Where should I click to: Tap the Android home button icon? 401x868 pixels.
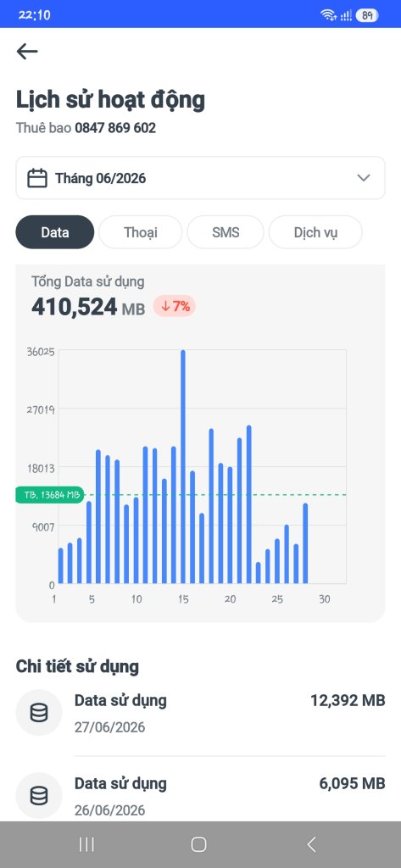[x=199, y=844]
